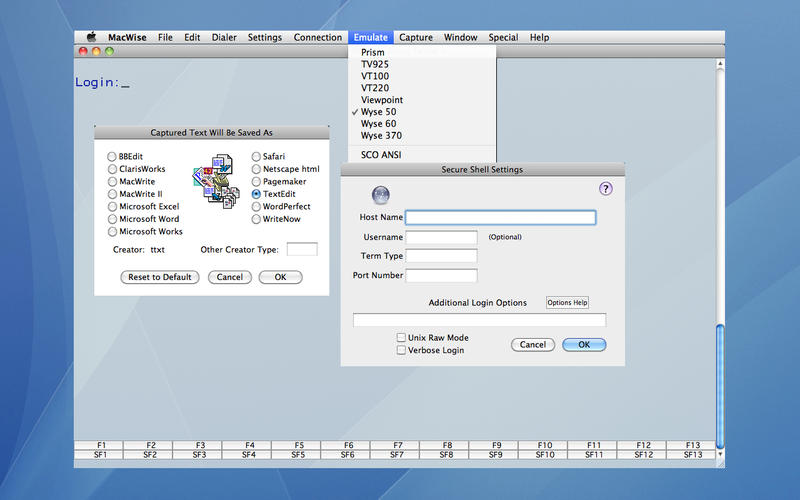Click the document pile icon in the capture dialog
This screenshot has width=800, height=500.
pyautogui.click(x=216, y=181)
